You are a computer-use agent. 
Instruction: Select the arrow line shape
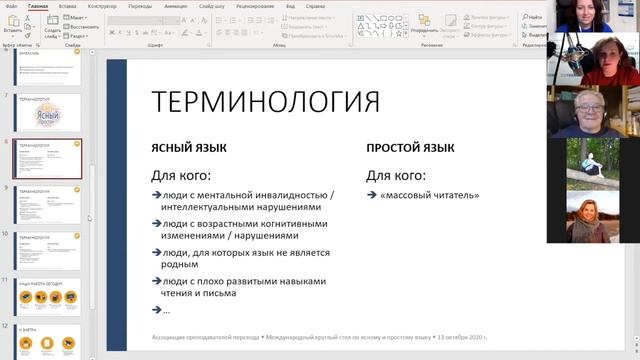pos(376,18)
